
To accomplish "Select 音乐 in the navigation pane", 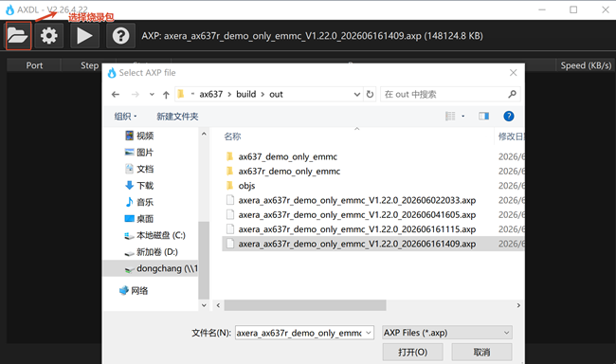I will tap(139, 202).
